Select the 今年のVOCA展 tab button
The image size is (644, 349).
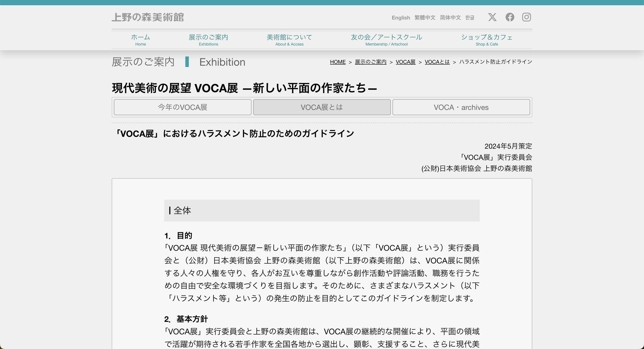(182, 107)
